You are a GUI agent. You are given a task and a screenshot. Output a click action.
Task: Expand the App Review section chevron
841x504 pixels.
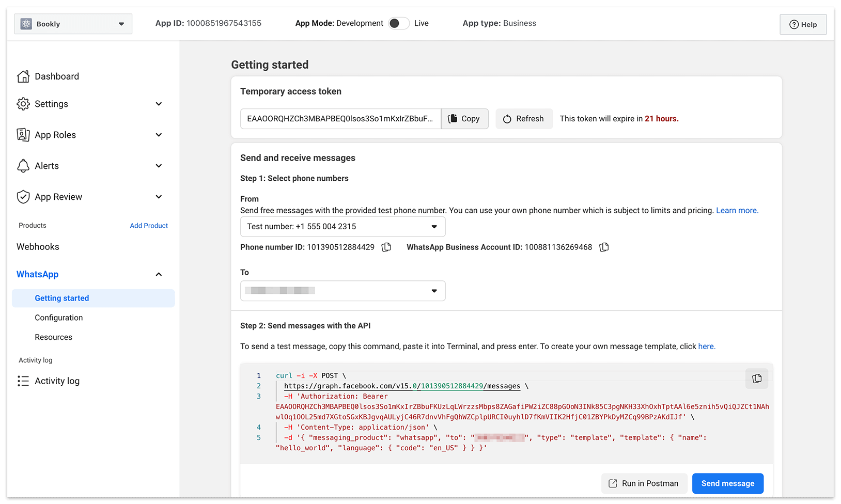click(159, 197)
